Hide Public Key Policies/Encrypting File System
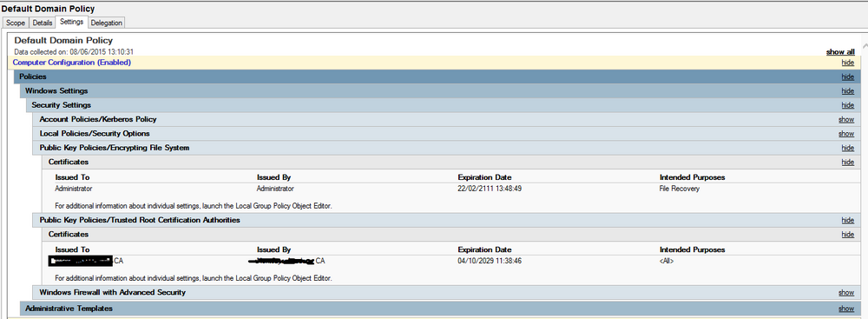The image size is (868, 319). [847, 148]
